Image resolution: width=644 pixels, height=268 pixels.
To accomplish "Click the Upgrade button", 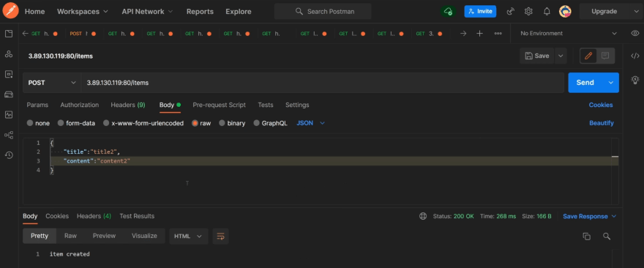I will click(x=604, y=12).
